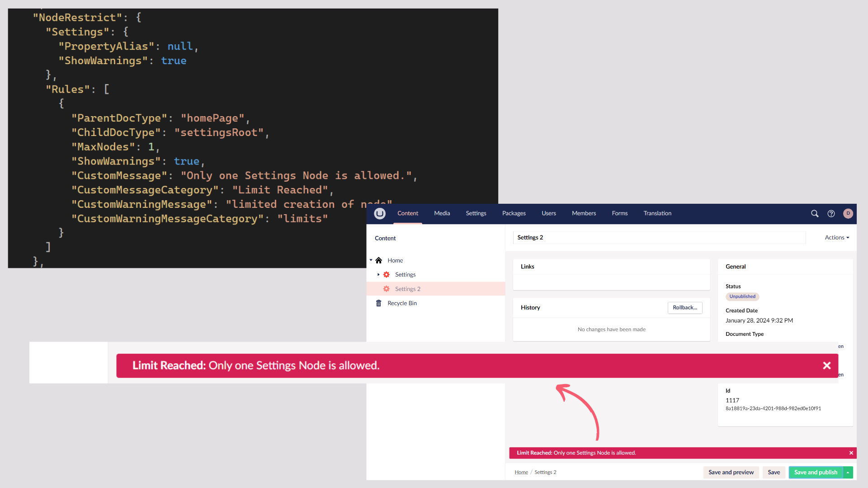Open Save and publish options arrow
The image size is (868, 488).
pyautogui.click(x=848, y=472)
